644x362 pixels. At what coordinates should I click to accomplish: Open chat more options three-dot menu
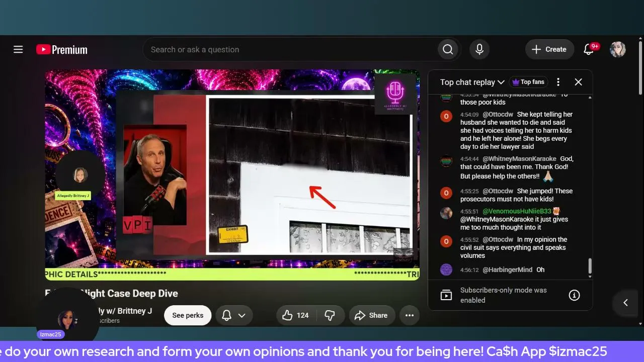click(x=558, y=82)
